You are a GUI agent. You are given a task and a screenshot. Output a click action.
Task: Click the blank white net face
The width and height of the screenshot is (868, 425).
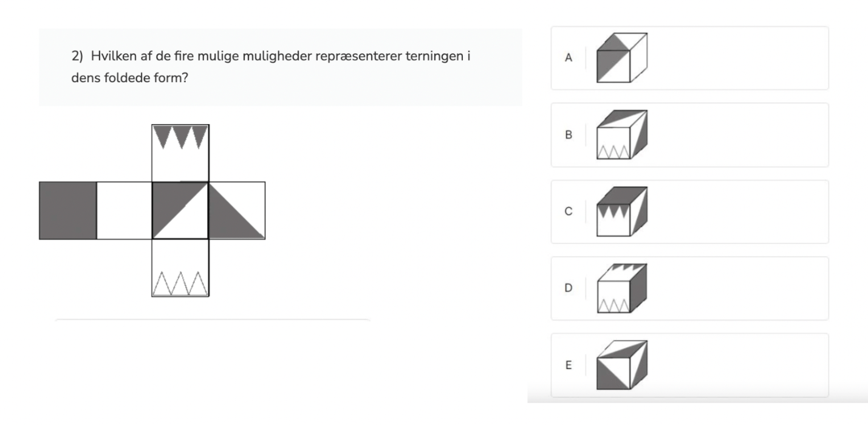(124, 210)
